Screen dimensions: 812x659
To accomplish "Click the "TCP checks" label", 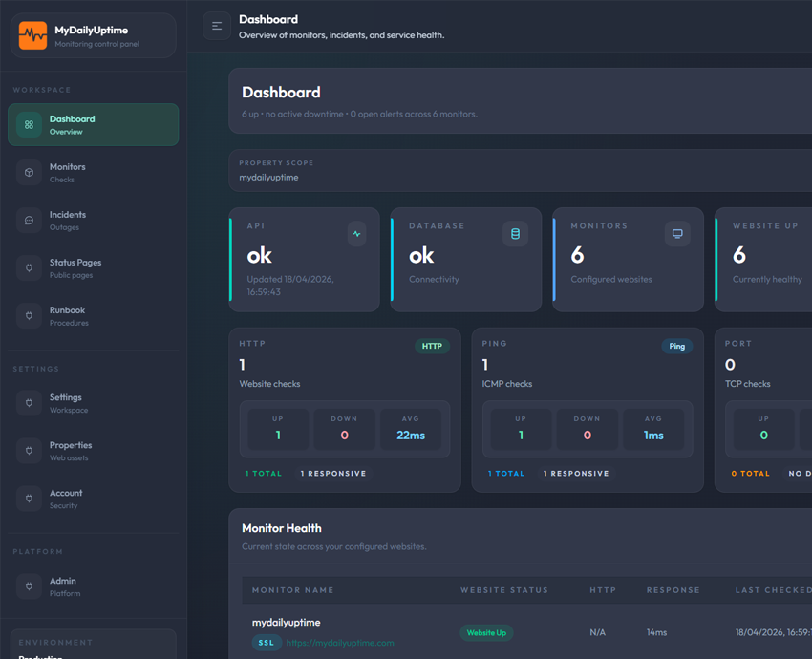I will pos(747,384).
